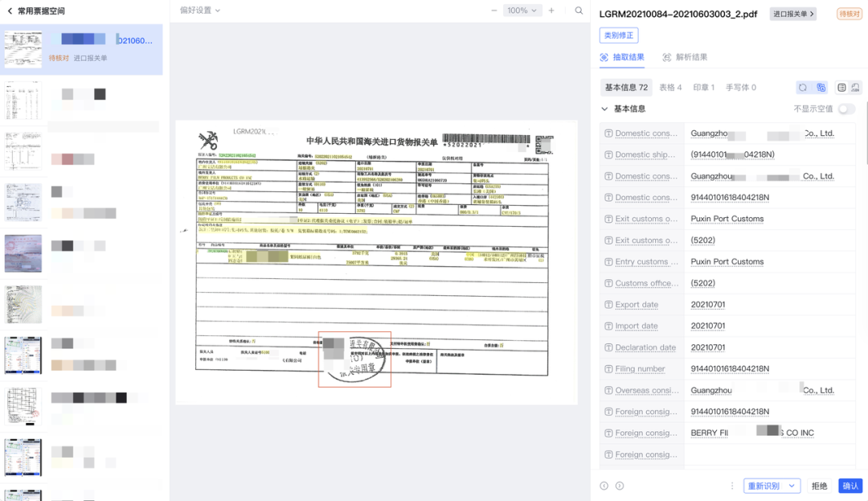868x501 pixels.
Task: Switch to JSON view icon
Action: [x=855, y=88]
